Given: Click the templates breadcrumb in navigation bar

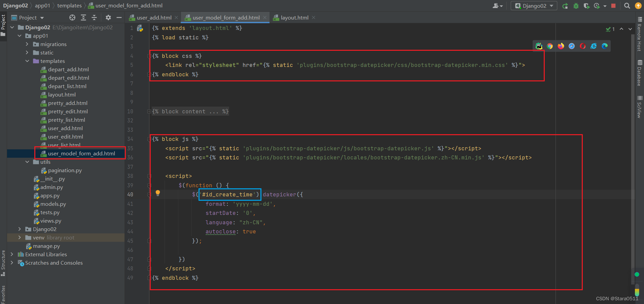Looking at the screenshot, I should 69,6.
